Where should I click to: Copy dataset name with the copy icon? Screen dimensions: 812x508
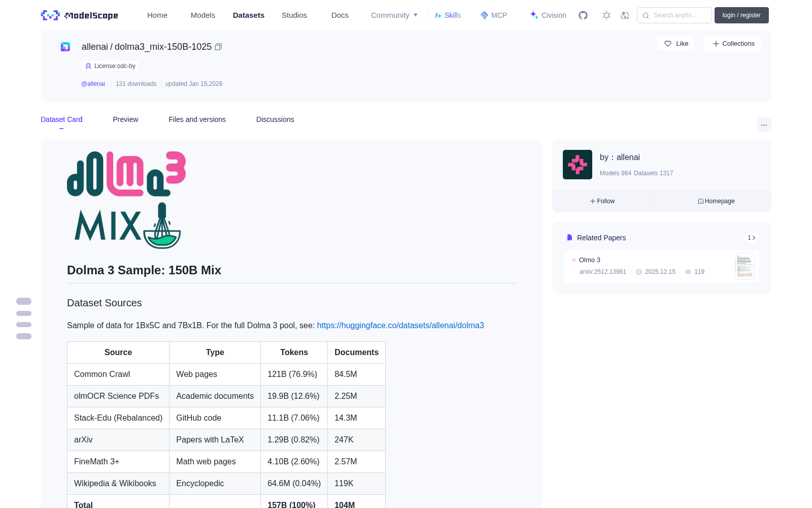tap(218, 47)
